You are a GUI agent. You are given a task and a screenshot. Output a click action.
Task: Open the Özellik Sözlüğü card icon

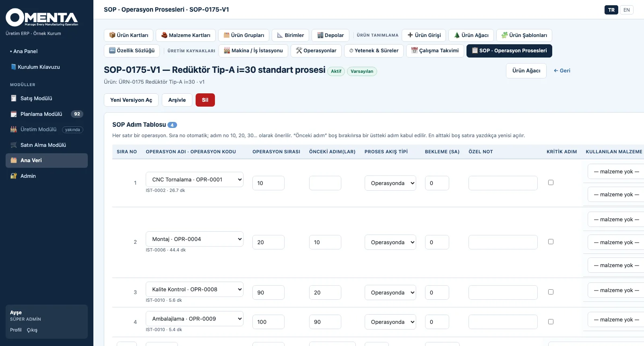(x=112, y=51)
